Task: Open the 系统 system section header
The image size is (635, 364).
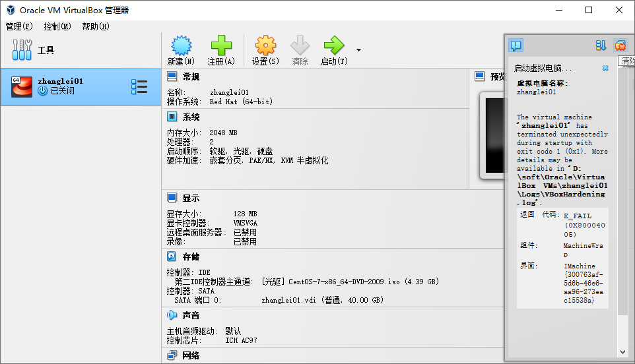Action: 191,117
